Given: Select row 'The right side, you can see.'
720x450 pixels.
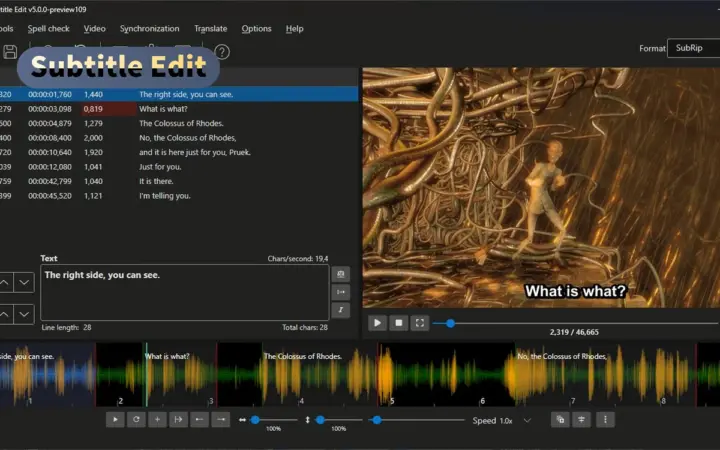Looking at the screenshot, I should (179, 94).
